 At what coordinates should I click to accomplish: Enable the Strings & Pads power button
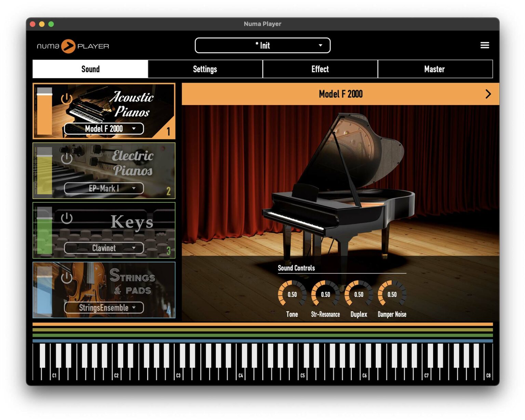click(66, 277)
